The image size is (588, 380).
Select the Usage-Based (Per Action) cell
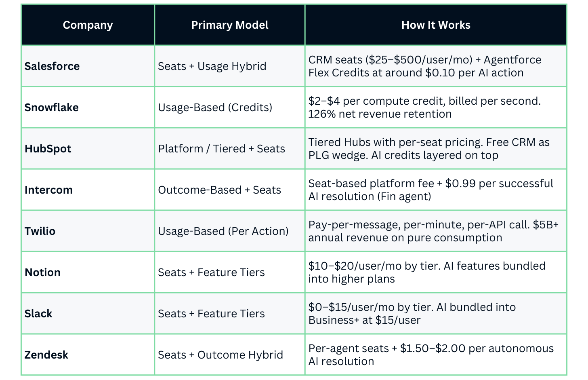223,231
